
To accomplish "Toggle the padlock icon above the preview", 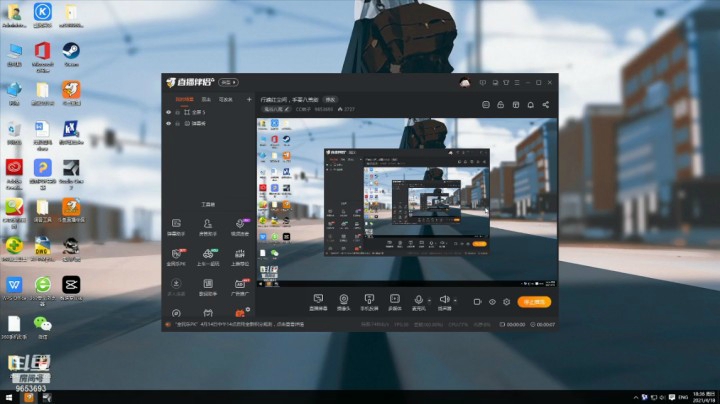I will click(501, 105).
